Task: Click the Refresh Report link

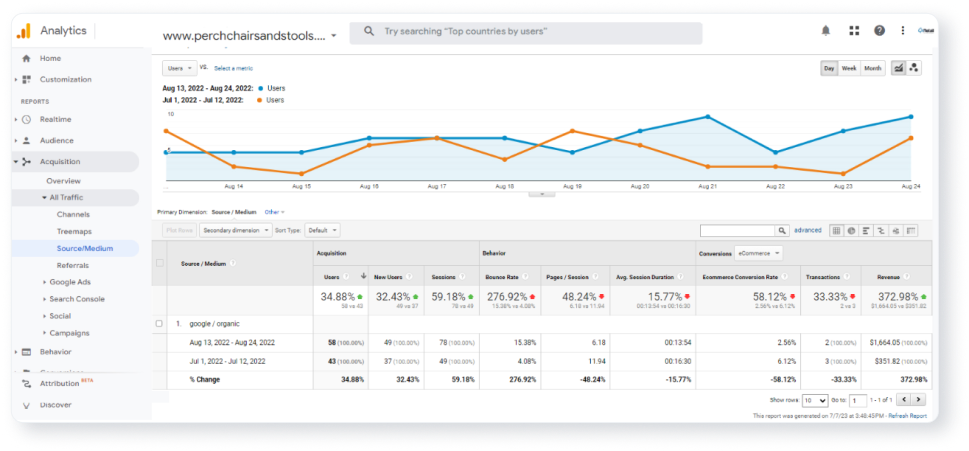Action: [x=907, y=416]
